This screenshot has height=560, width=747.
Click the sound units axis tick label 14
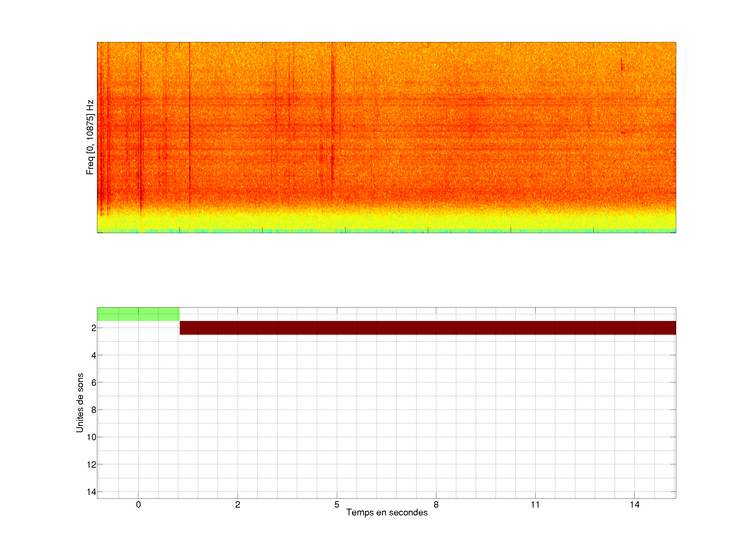[x=92, y=492]
